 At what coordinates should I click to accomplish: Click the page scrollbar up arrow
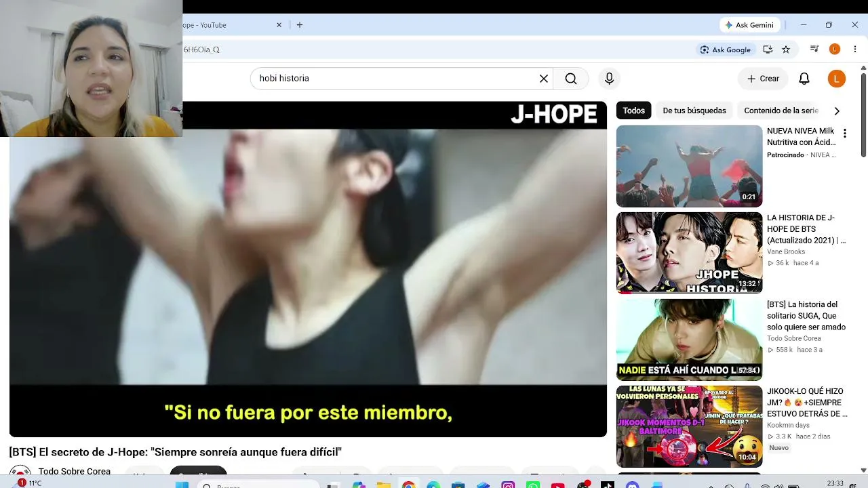[863, 68]
